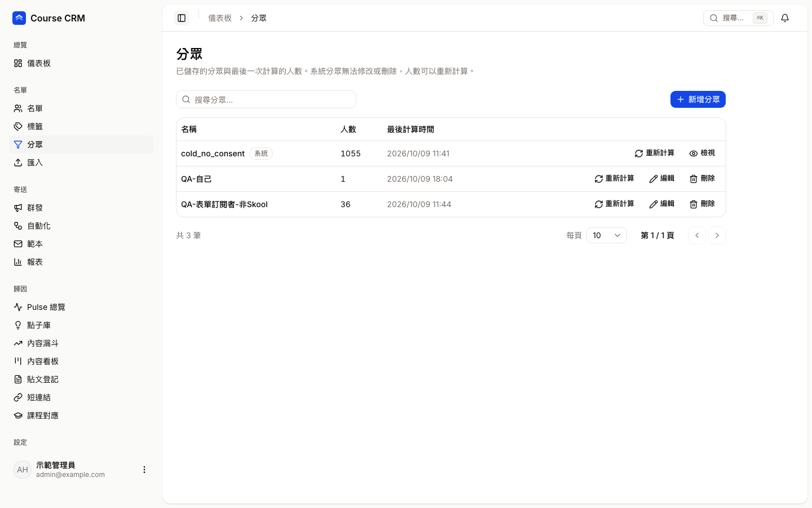Click the 儀表板 breadcrumb link
This screenshot has height=508, width=812.
tap(220, 18)
